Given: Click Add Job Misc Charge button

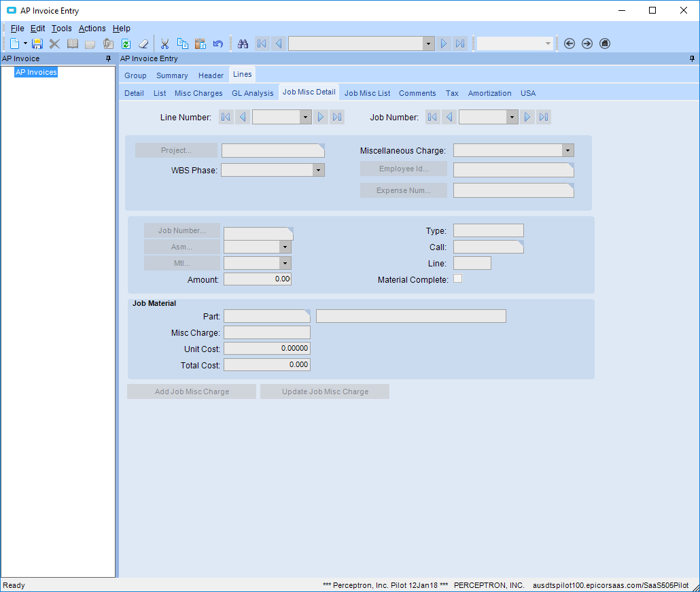Looking at the screenshot, I should [x=192, y=391].
